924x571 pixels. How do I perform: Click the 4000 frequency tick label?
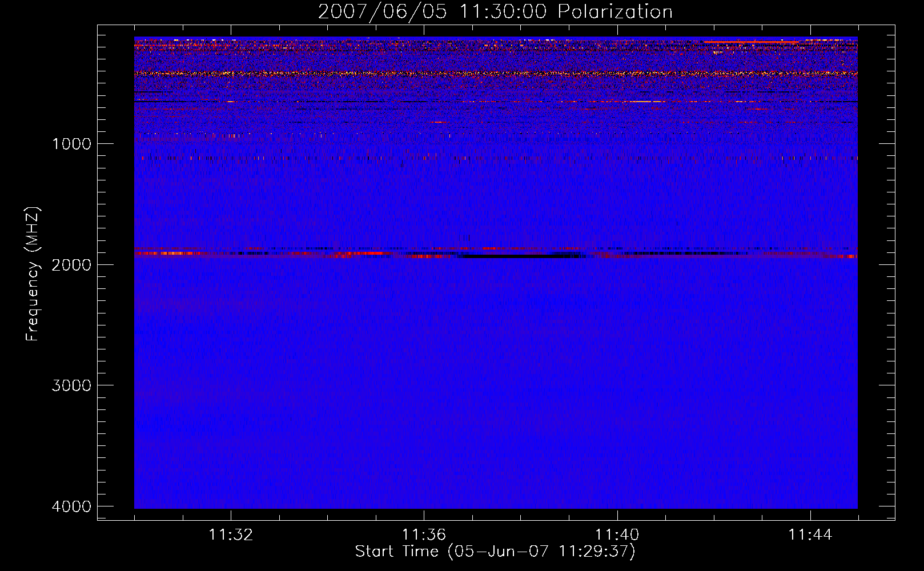(71, 506)
